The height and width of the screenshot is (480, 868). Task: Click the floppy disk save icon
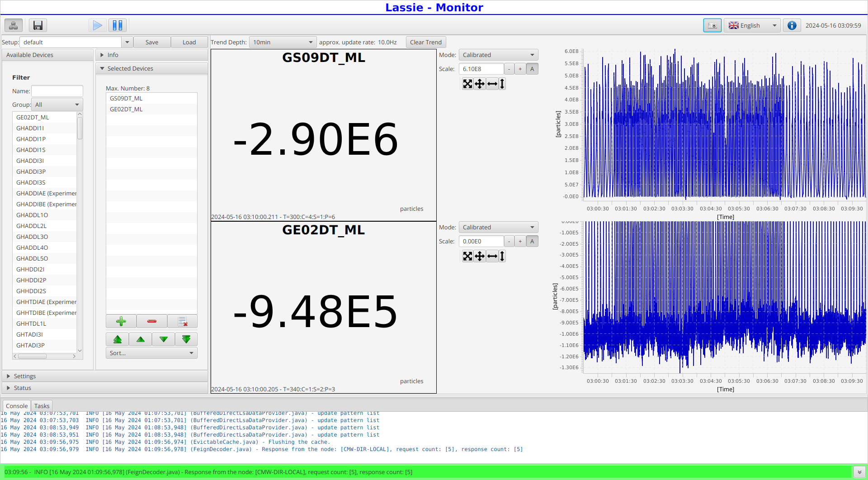38,25
